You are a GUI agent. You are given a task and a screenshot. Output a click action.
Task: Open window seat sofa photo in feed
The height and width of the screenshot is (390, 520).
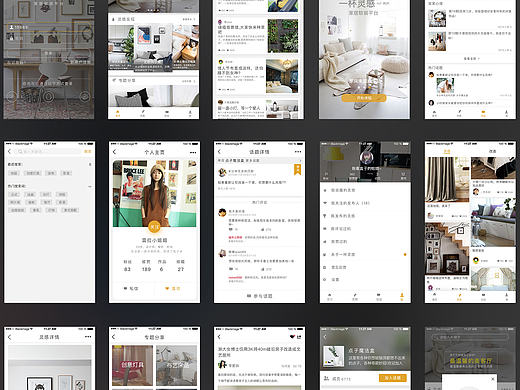pyautogui.click(x=493, y=222)
